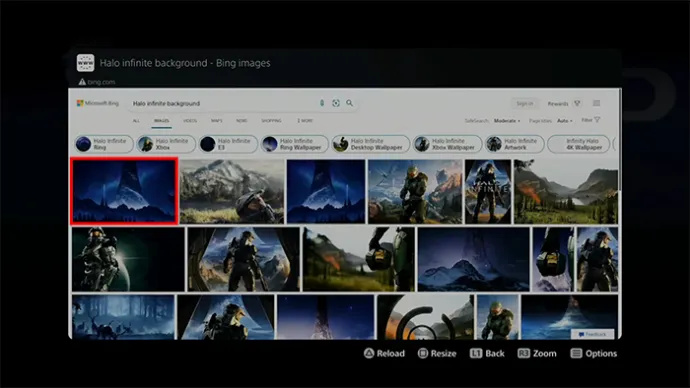Click the magnifier search icon
Viewport: 690px width, 388px height.
click(349, 103)
